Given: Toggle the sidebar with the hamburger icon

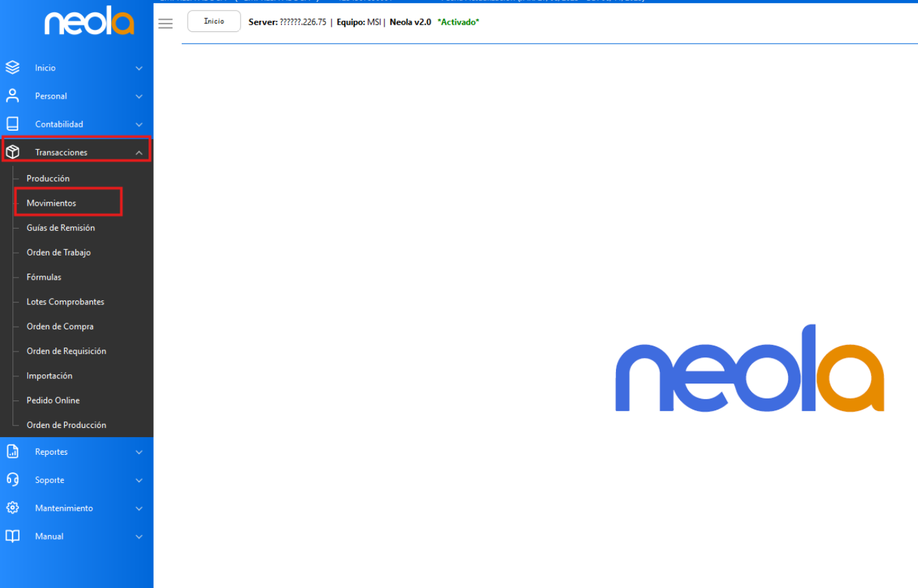Looking at the screenshot, I should click(165, 24).
